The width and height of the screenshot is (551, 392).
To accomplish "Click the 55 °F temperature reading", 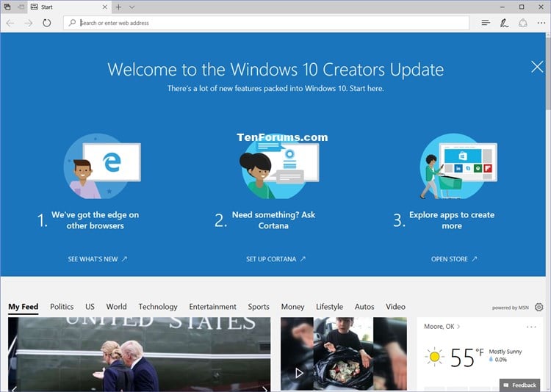I will pyautogui.click(x=467, y=357).
